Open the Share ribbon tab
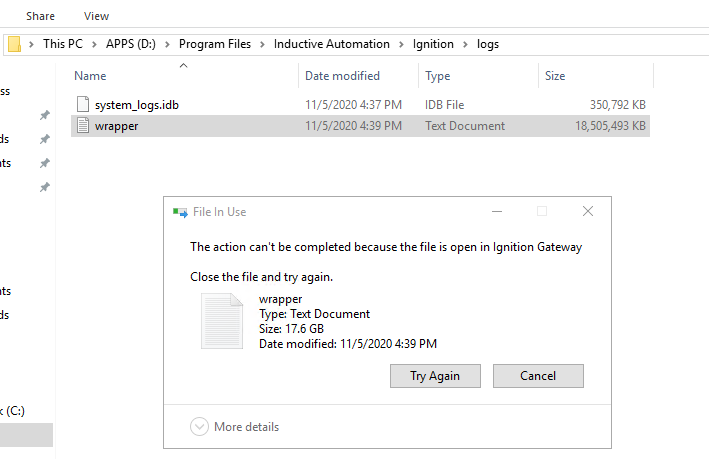 40,16
